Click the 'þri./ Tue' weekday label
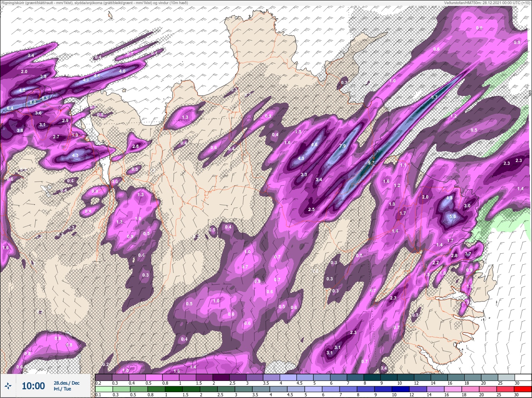532x398 pixels. point(62,389)
